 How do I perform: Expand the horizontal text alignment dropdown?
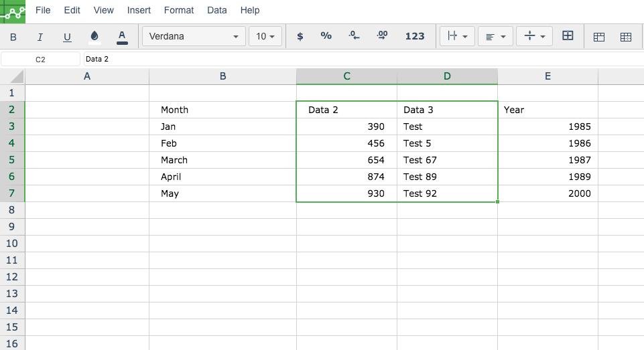[x=495, y=36]
